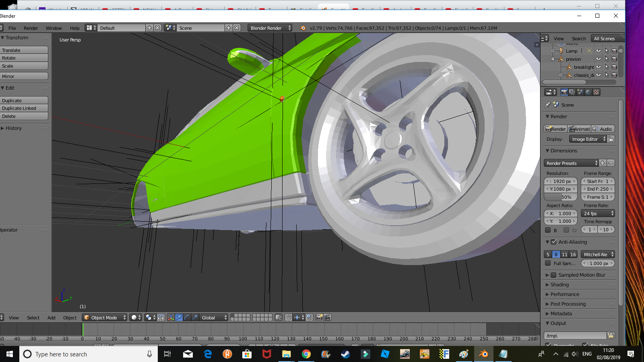Viewport: 644px width, 362px height.
Task: Open the Render Presets dropdown
Action: tap(571, 163)
